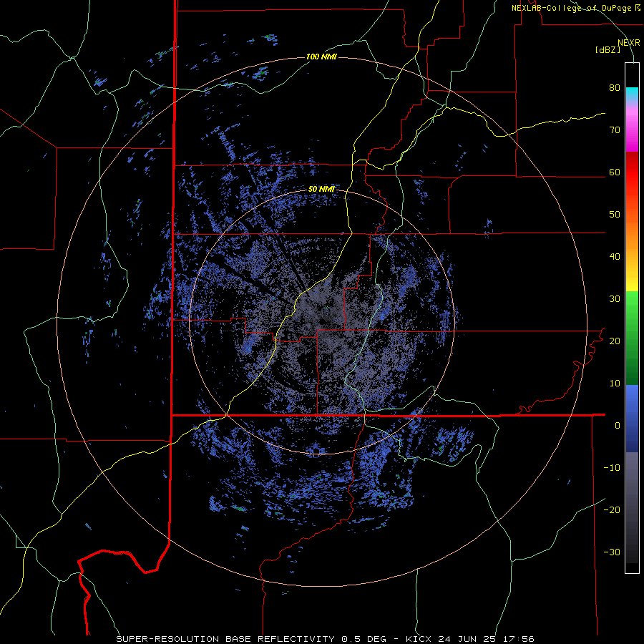Click the 50 dBZ scale value
This screenshot has height=644, width=644.
click(615, 215)
